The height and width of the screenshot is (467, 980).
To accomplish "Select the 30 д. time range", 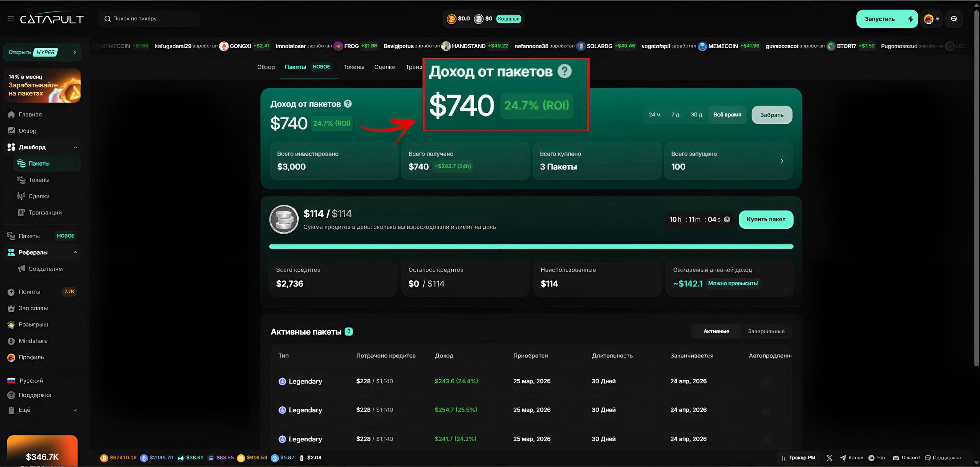I will click(697, 115).
